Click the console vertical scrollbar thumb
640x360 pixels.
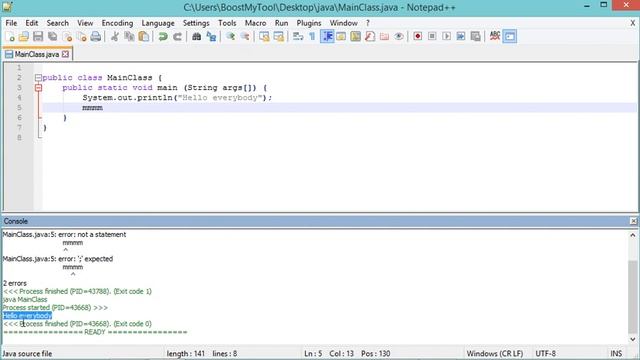633,296
